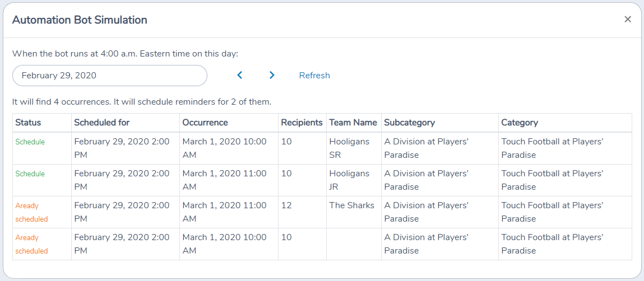This screenshot has height=281, width=644.
Task: Select Aready scheduled status in last row
Action: 31,244
